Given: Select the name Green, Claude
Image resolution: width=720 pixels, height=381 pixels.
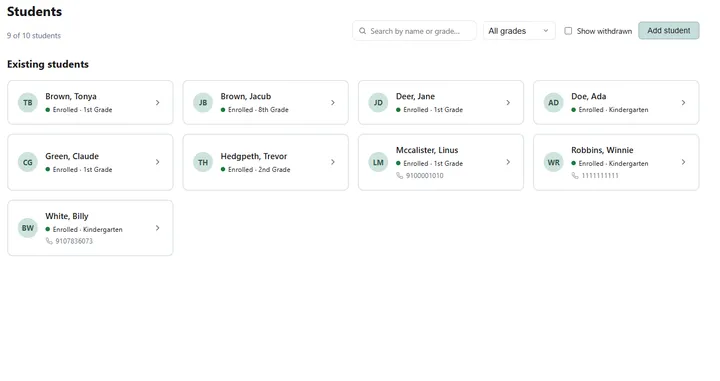Looking at the screenshot, I should (x=72, y=156).
